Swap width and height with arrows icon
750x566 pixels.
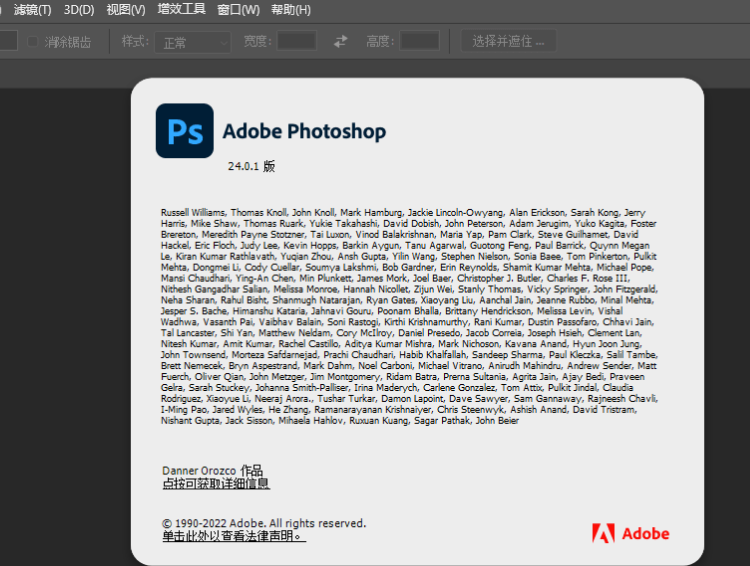[341, 42]
